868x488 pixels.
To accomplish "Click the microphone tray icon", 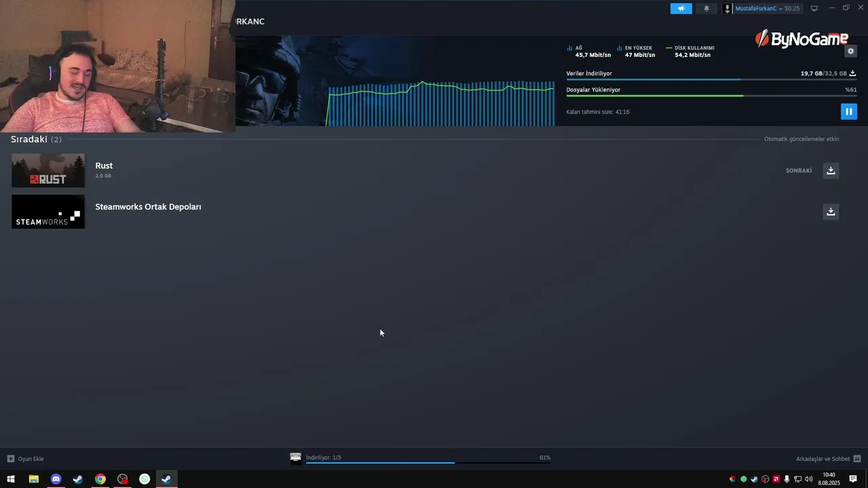I will (787, 479).
